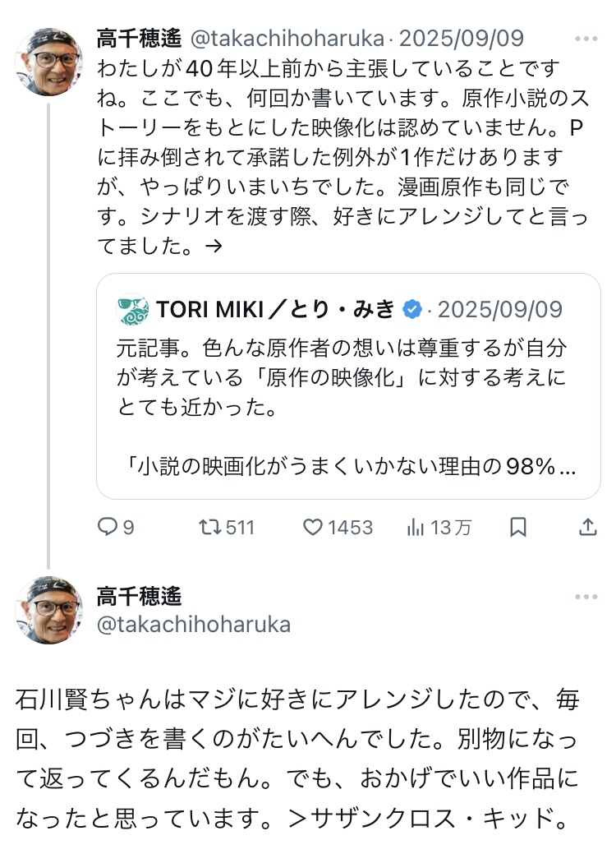
Task: Click the lower tweet's 高千穂遙 display name
Action: tap(139, 596)
